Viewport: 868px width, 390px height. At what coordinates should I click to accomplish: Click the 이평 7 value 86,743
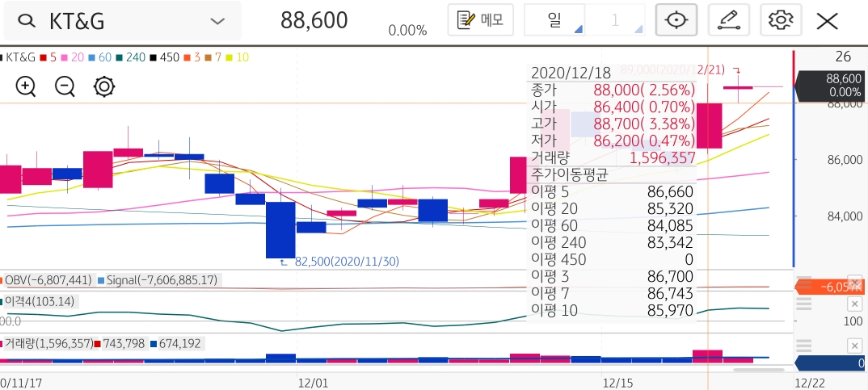(670, 294)
